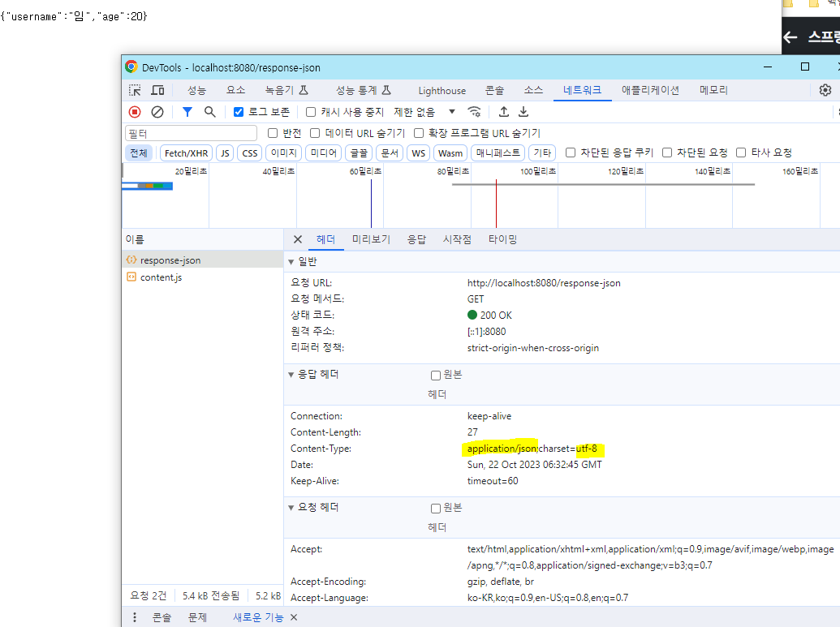Collapse the 응답 헤더 section
The image size is (840, 627).
tap(291, 375)
